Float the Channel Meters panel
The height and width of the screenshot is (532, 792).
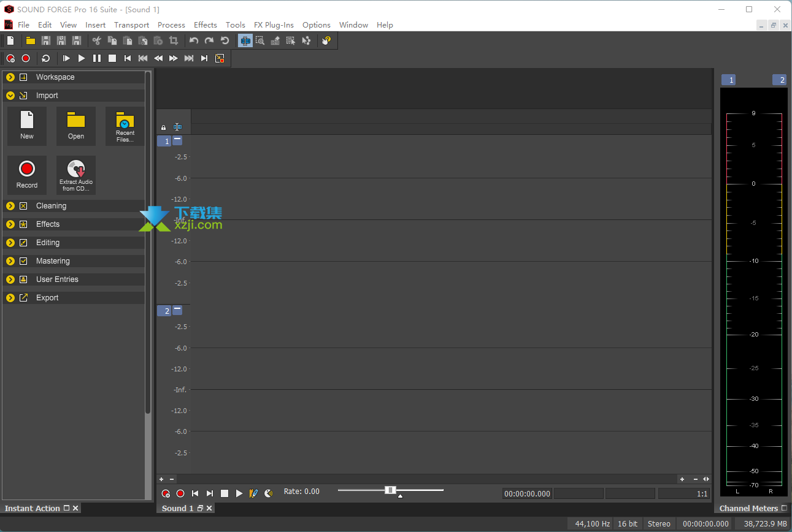[784, 508]
